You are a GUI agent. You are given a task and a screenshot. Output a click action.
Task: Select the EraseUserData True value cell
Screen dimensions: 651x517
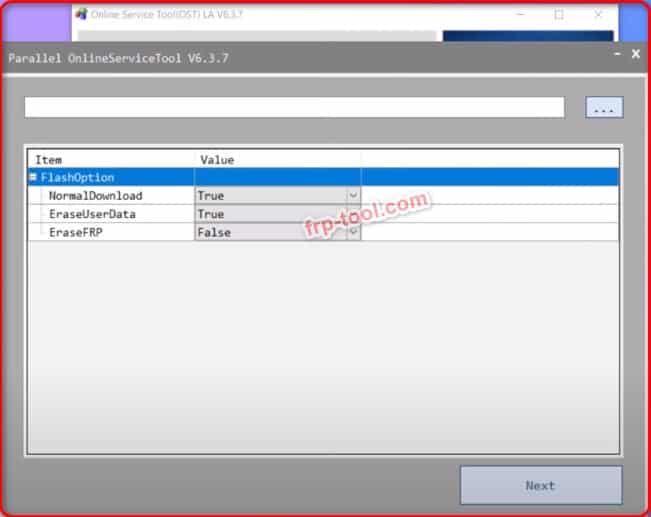click(277, 214)
